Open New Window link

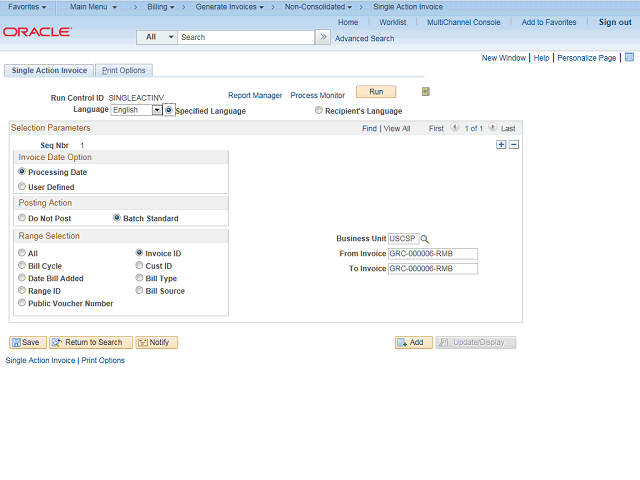coord(504,58)
